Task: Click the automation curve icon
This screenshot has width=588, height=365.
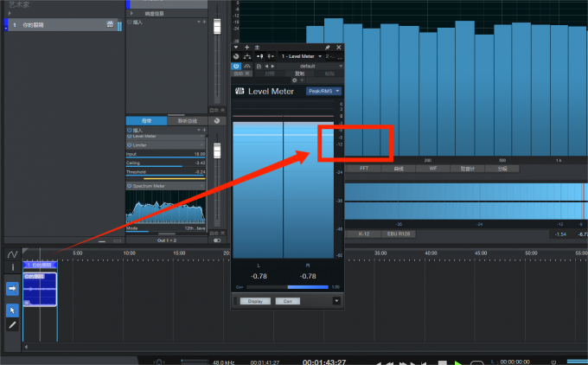Action: 12,255
